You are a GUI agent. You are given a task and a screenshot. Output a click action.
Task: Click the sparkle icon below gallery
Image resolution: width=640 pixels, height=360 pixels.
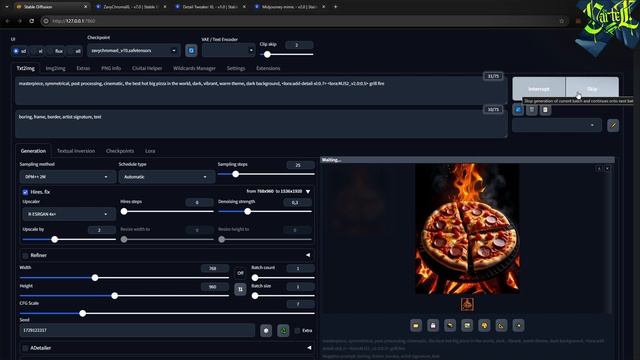pos(518,325)
